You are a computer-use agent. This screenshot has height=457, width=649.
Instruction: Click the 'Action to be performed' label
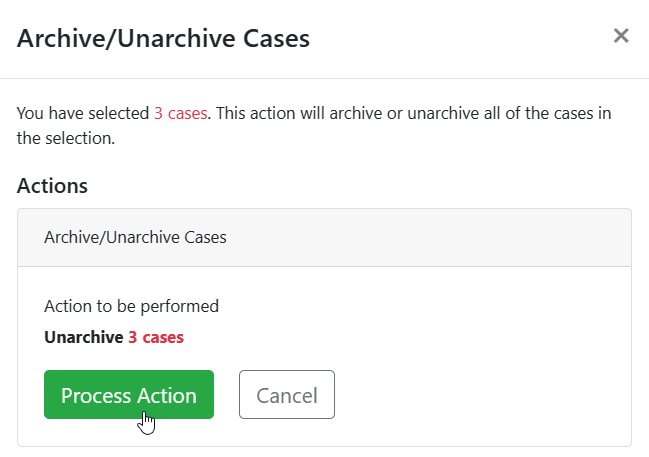click(x=131, y=306)
